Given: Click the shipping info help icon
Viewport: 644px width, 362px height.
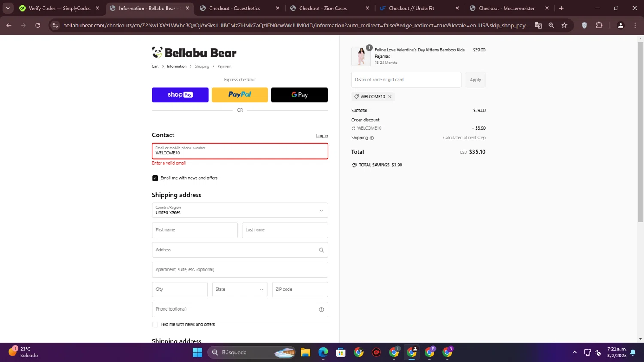Looking at the screenshot, I should (372, 138).
